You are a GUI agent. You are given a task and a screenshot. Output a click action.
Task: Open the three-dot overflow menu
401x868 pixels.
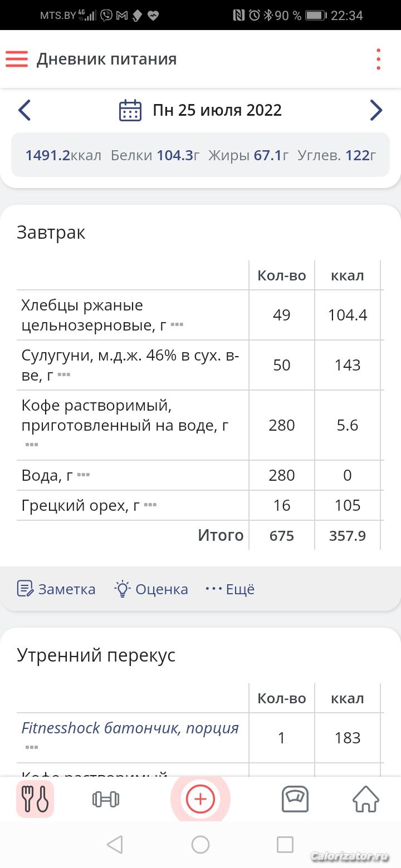(x=378, y=59)
